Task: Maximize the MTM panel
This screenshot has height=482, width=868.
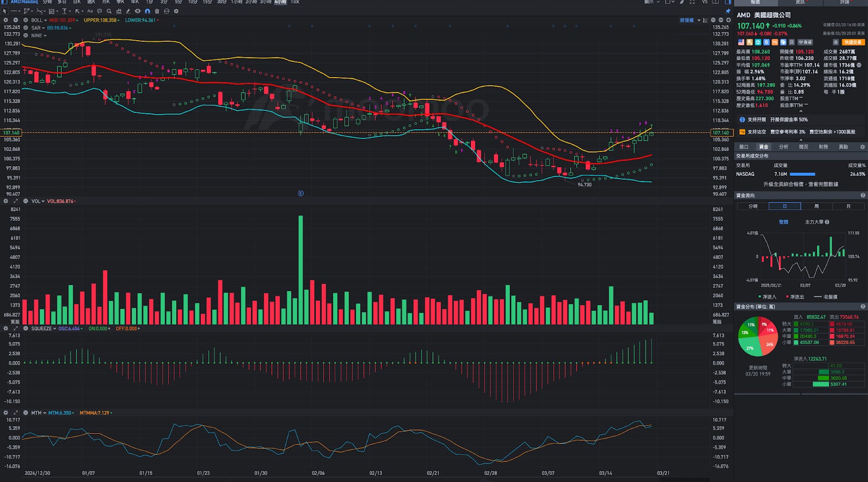Action: point(16,413)
